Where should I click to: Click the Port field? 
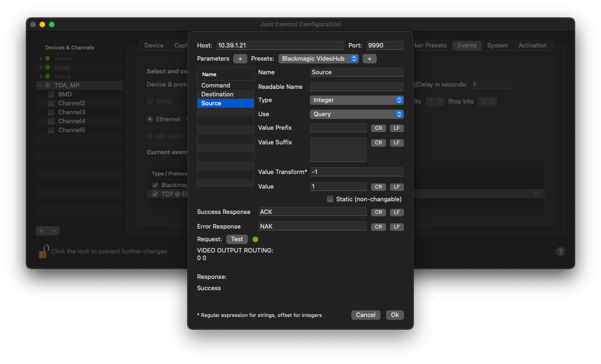pos(385,46)
